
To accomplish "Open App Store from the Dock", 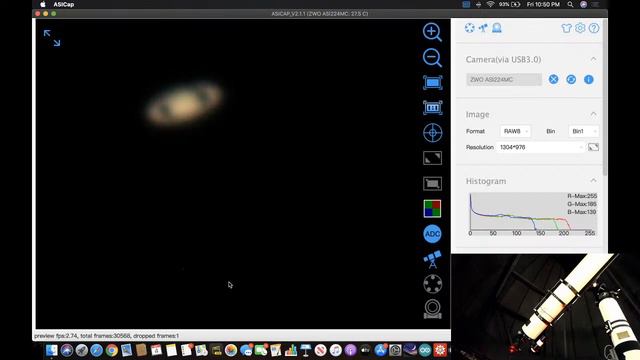I will [380, 350].
